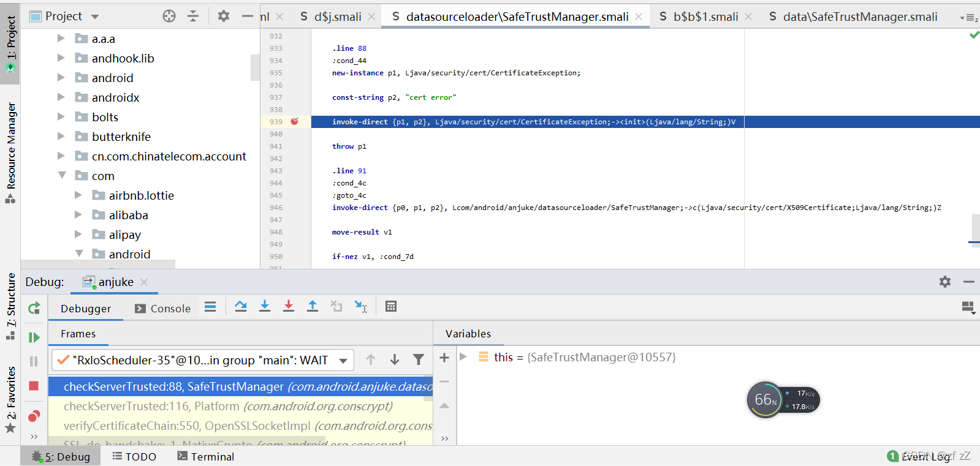Screen dimensions: 980x466
Task: Click Step Over icon
Action: pos(241,306)
